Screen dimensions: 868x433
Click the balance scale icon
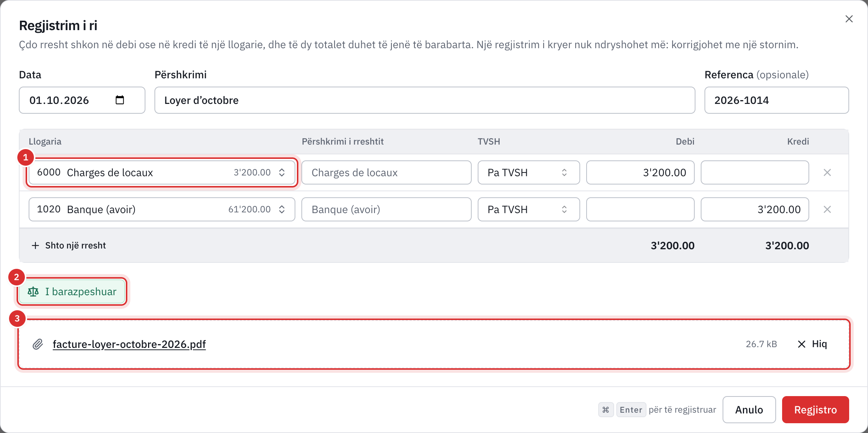coord(33,291)
